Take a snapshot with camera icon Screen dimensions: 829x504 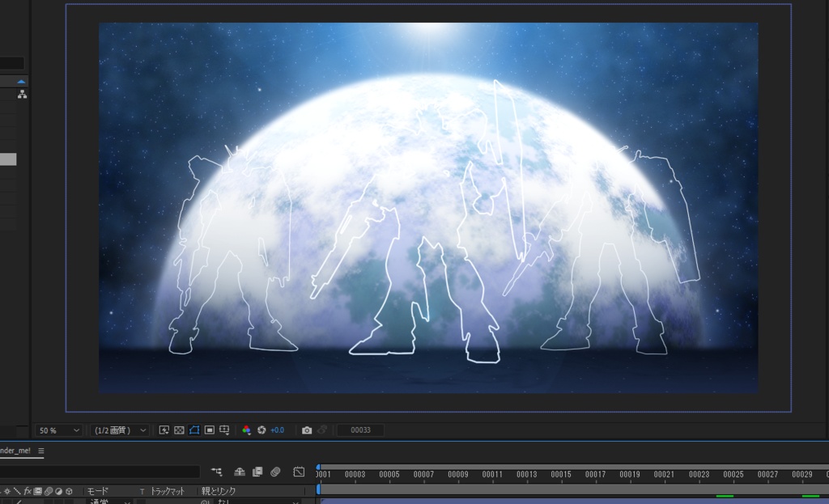307,430
